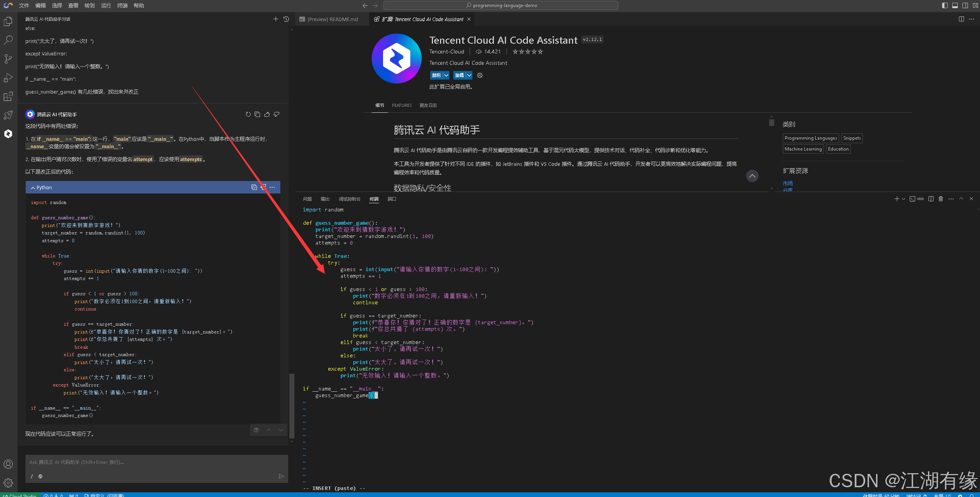Open Python code block more options
The width and height of the screenshot is (980, 497).
coord(272,187)
